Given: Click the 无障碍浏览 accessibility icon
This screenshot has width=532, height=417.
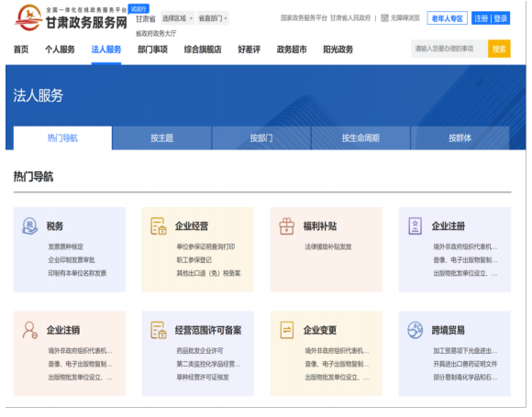Looking at the screenshot, I should coord(384,18).
